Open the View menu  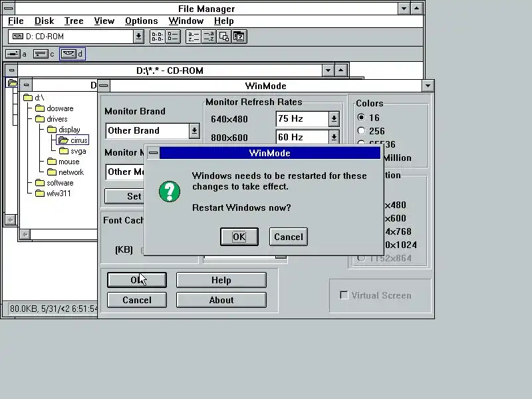[x=104, y=21]
